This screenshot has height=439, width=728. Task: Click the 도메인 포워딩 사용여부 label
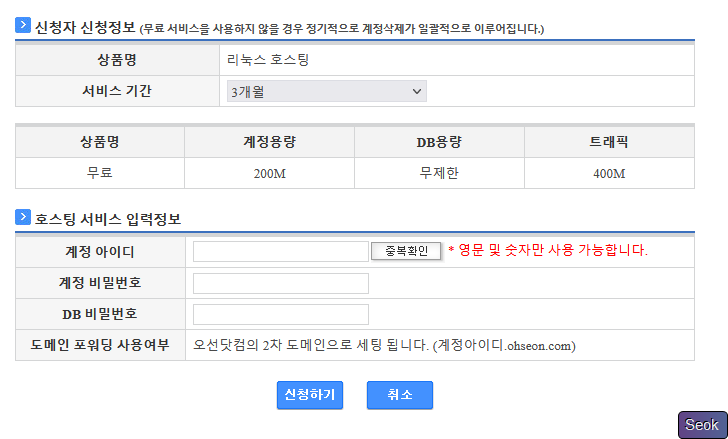coord(100,346)
